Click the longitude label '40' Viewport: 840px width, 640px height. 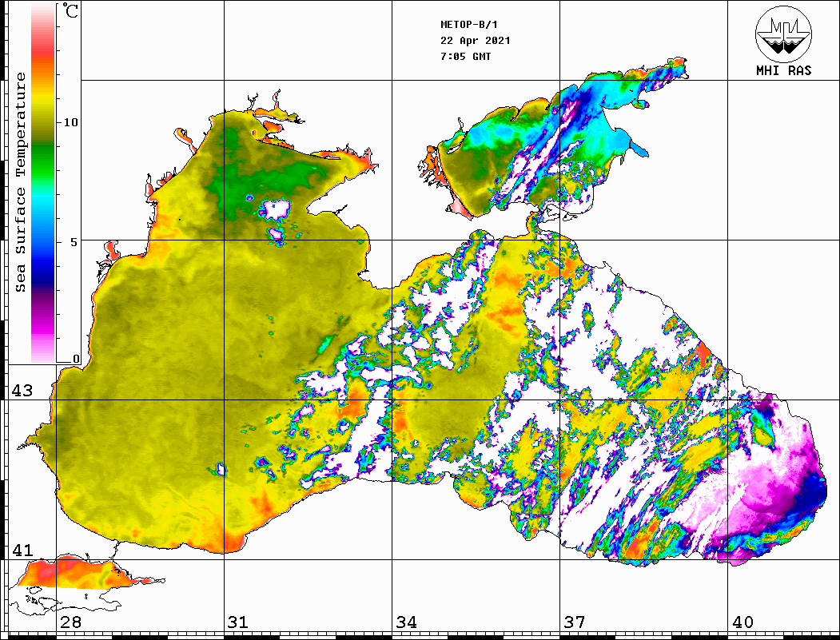(x=742, y=622)
